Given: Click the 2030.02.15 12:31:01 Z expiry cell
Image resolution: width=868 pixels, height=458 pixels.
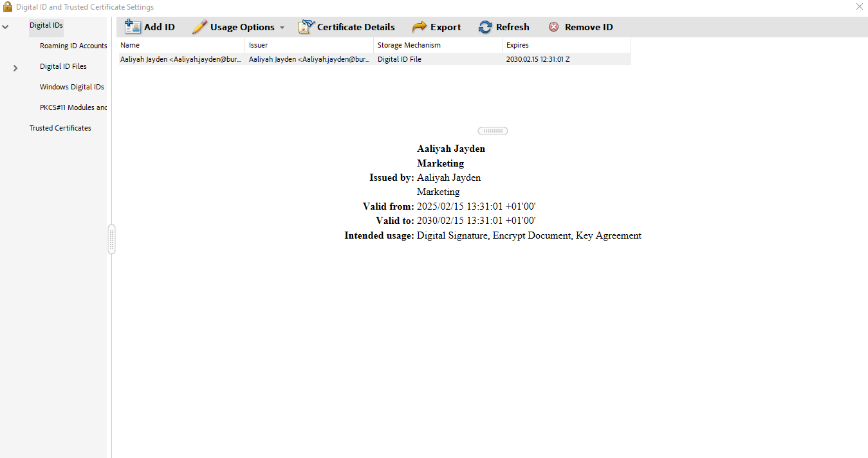Looking at the screenshot, I should point(567,59).
